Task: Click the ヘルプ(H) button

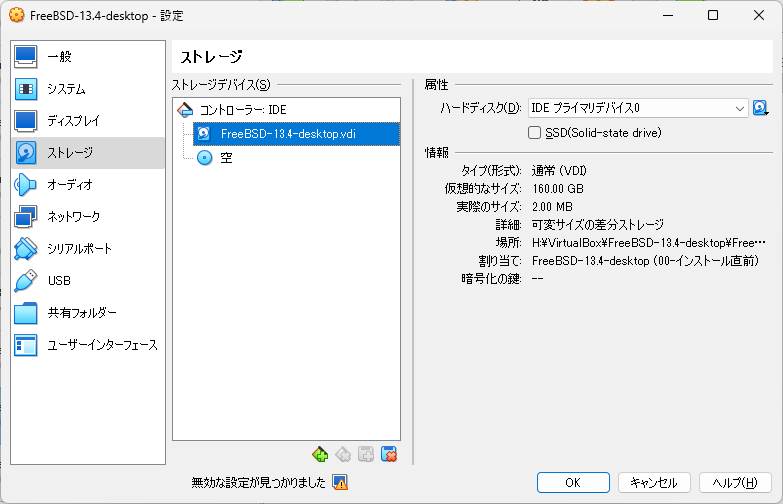Action: point(735,483)
